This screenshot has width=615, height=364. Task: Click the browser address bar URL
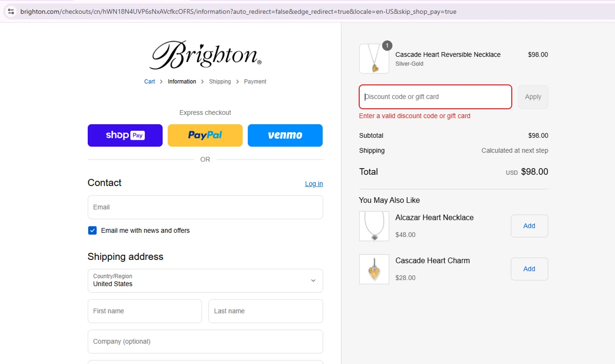tap(238, 11)
